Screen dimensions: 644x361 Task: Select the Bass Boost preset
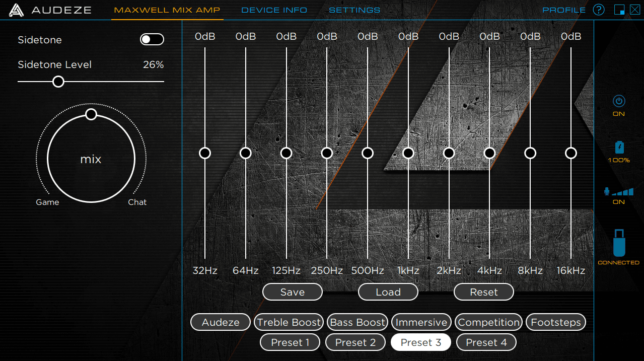coord(357,322)
